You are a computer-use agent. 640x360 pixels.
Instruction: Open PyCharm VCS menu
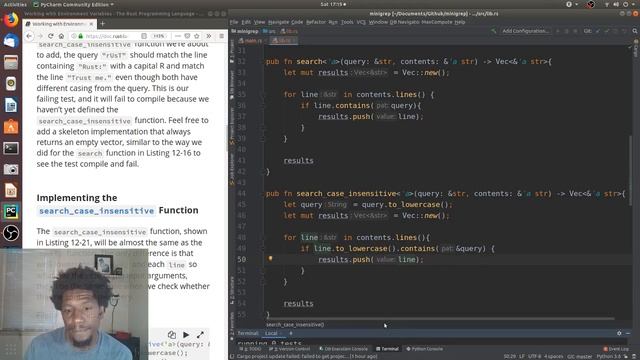click(x=361, y=22)
